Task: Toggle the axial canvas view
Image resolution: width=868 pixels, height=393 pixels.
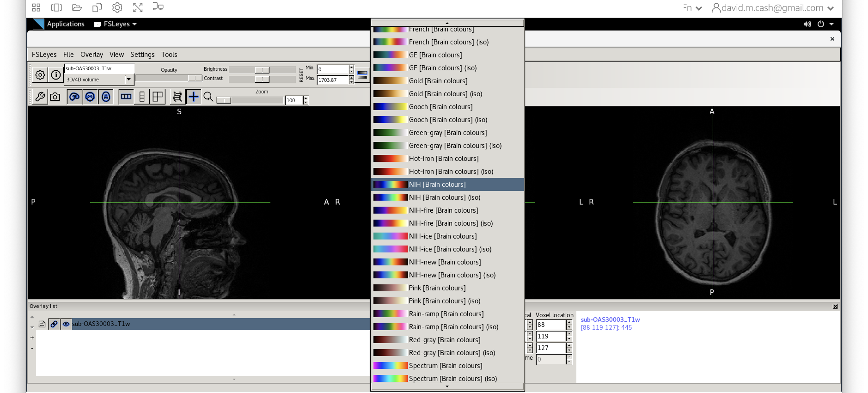Action: pos(106,97)
